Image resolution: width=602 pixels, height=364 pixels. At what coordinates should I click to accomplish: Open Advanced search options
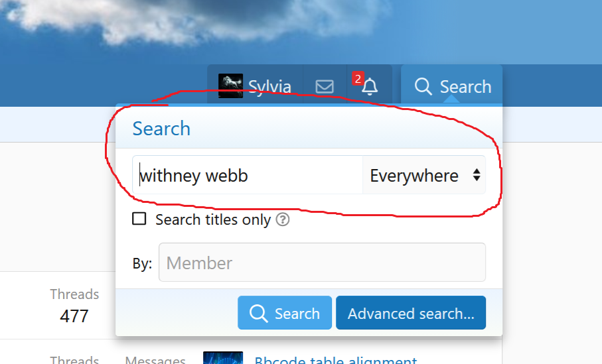point(411,314)
